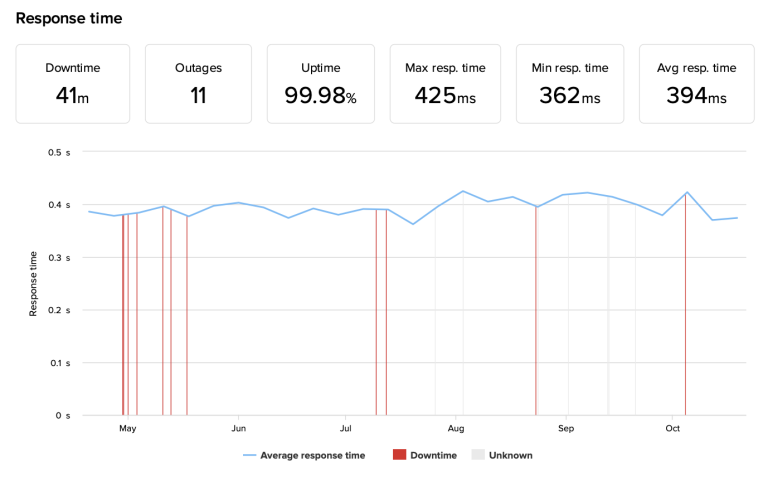This screenshot has width=768, height=477.
Task: Toggle the Average response time legend item
Action: pyautogui.click(x=304, y=455)
